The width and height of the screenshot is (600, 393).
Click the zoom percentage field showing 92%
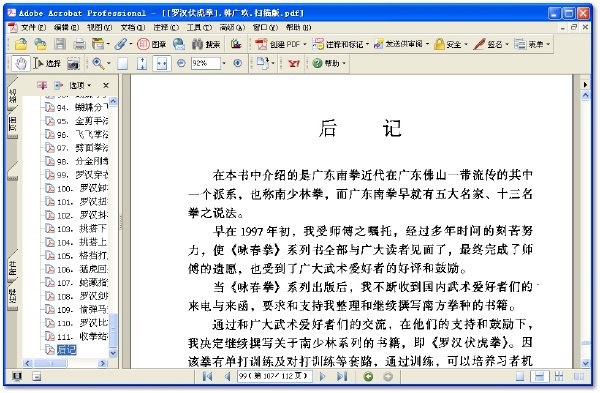click(x=205, y=63)
